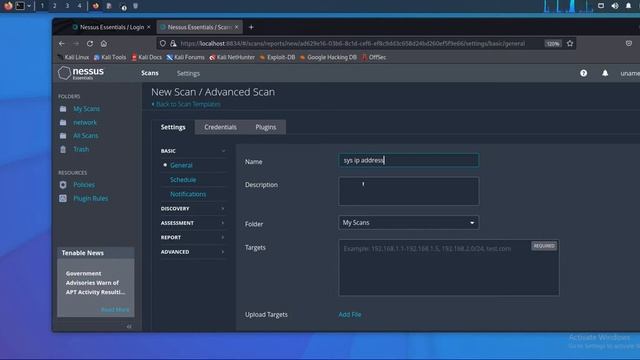Screen dimensions: 640x360
Task: Click Back to Scan Templates link
Action: click(x=186, y=104)
